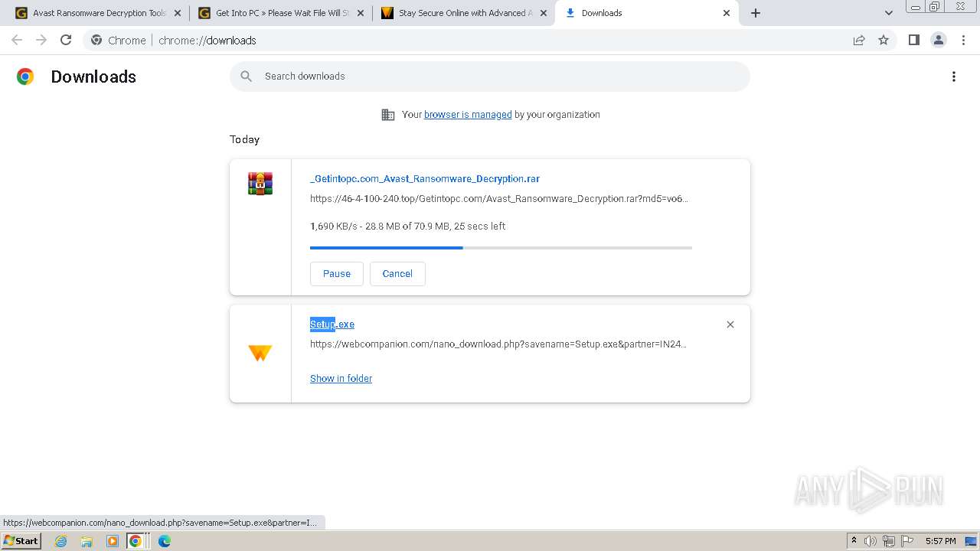Viewport: 980px width, 551px height.
Task: Open the browser is managed link
Action: pos(468,115)
